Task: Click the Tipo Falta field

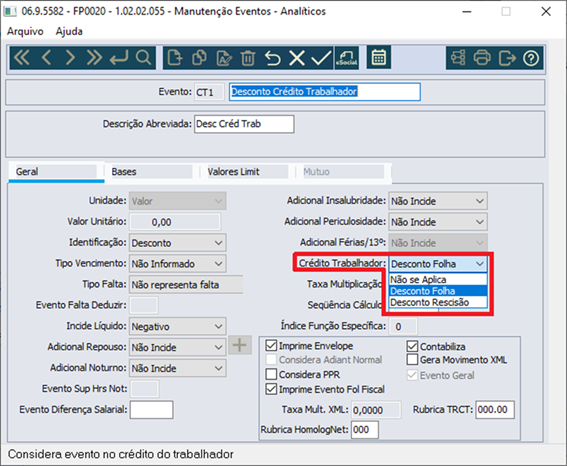Action: [x=186, y=285]
